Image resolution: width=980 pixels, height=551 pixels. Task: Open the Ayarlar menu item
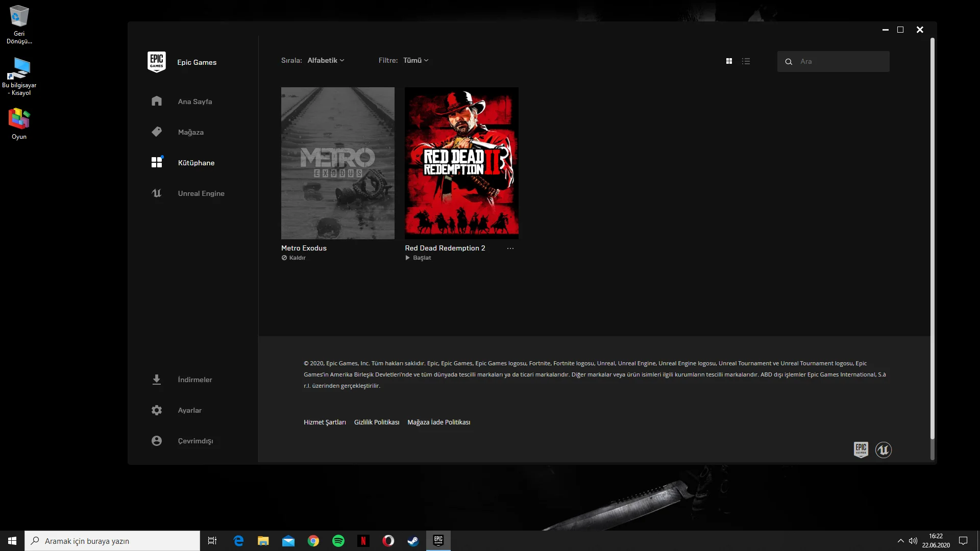190,410
